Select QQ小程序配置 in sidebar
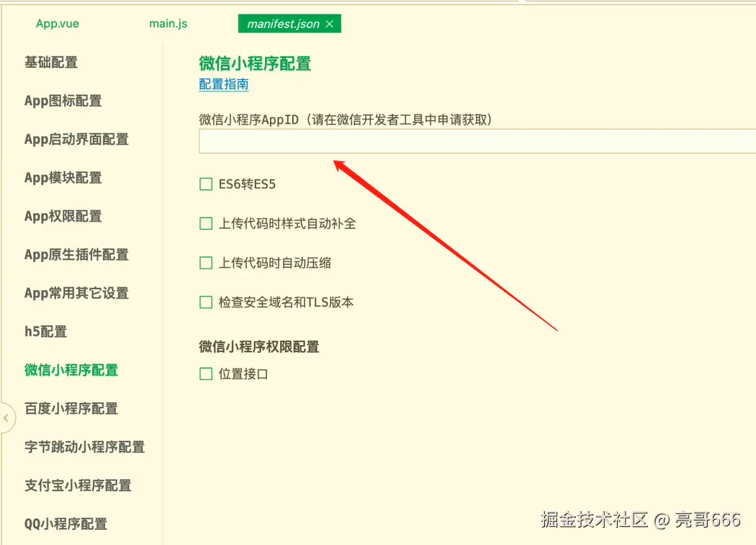Viewport: 756px width, 545px height. [x=66, y=524]
